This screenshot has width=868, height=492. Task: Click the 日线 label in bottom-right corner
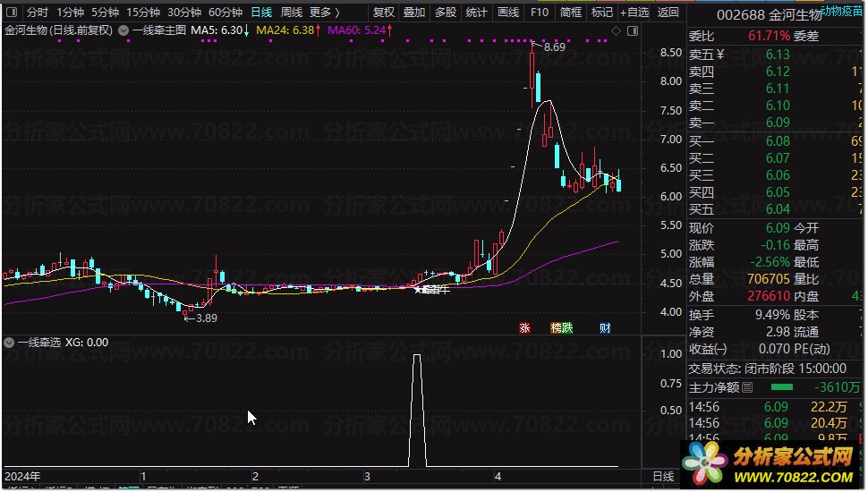tap(663, 477)
